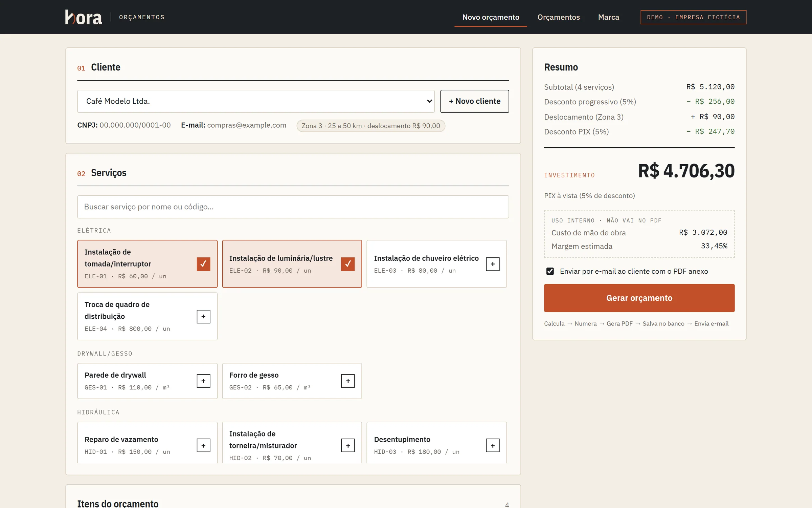The image size is (812, 508).
Task: Click the ORÇAMENTOS header label
Action: pos(142,17)
